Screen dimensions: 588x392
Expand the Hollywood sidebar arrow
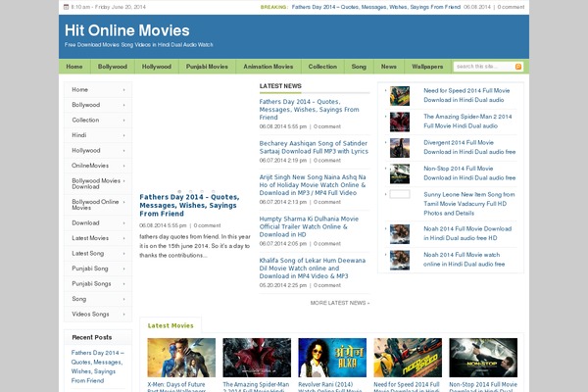coord(123,151)
